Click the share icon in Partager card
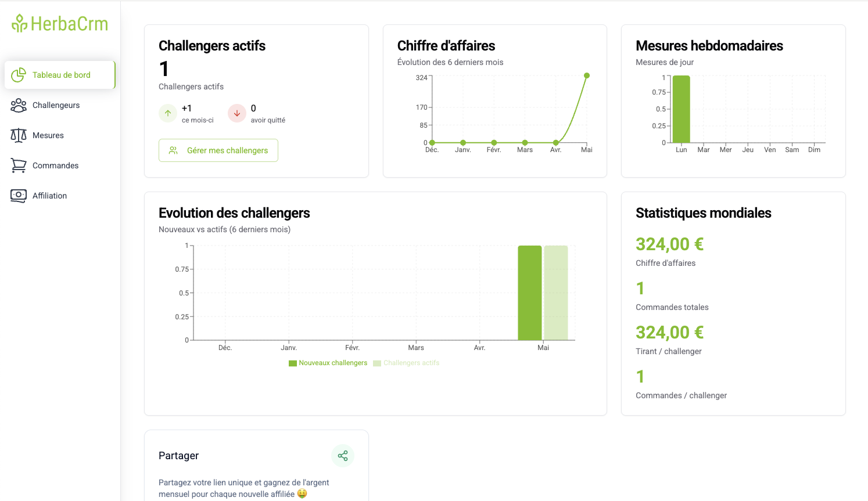Image resolution: width=868 pixels, height=501 pixels. point(343,456)
